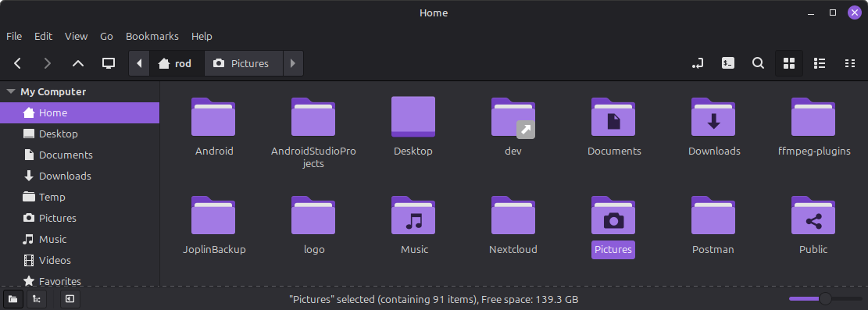This screenshot has width=868, height=310.
Task: Show tree view in the sidebar
Action: (37, 299)
